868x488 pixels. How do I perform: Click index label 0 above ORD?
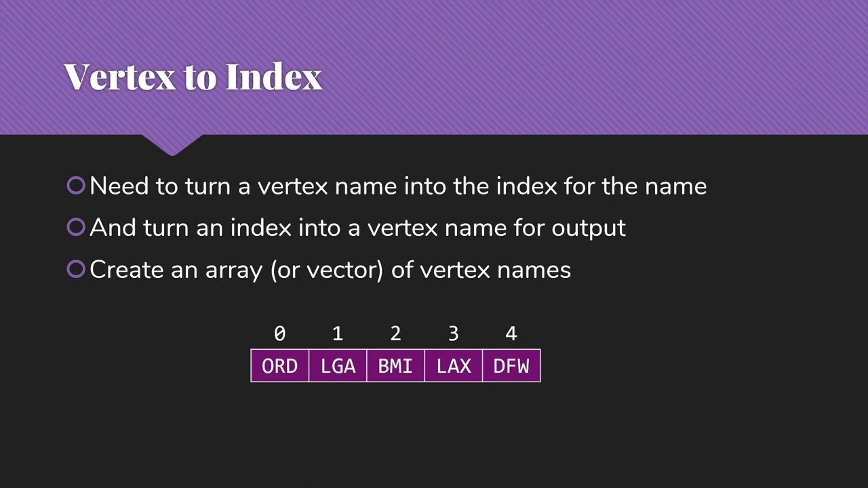click(x=279, y=333)
